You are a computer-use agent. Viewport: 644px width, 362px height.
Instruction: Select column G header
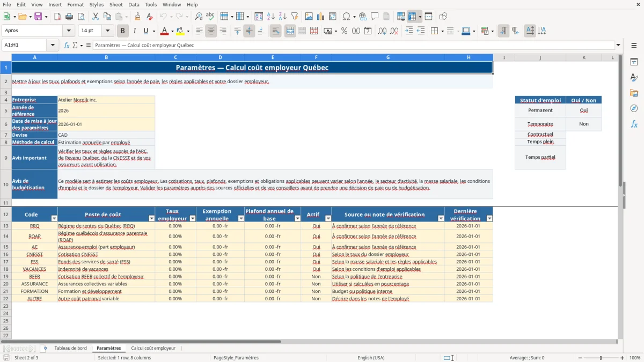(388, 57)
